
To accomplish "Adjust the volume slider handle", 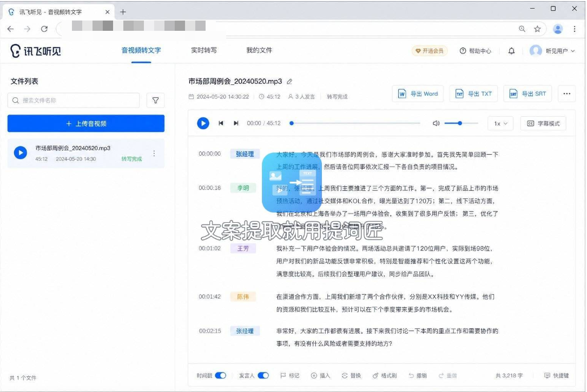I will pyautogui.click(x=460, y=123).
